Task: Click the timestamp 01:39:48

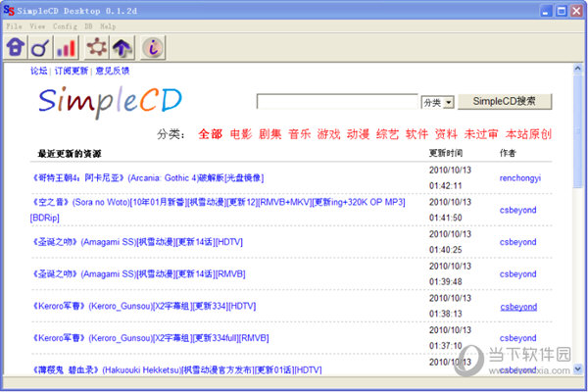Action: [446, 281]
